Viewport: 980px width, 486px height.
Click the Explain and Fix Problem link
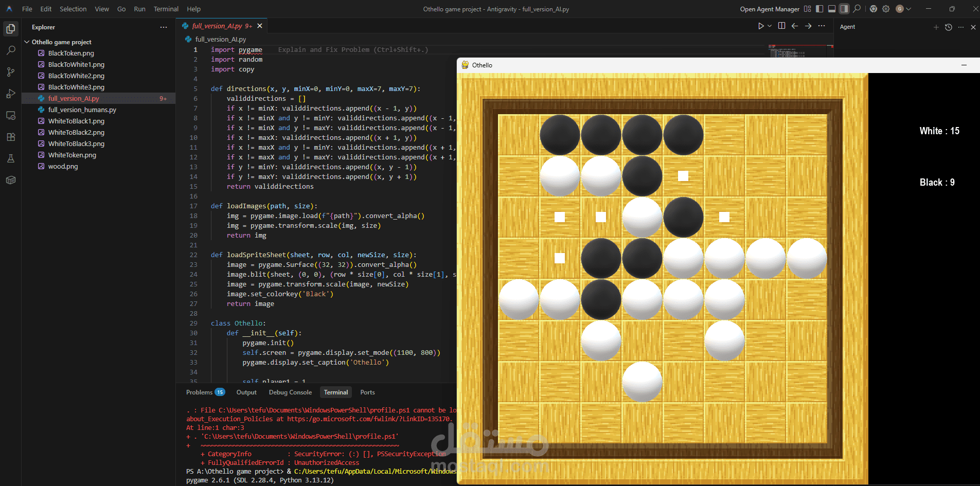[x=352, y=49]
